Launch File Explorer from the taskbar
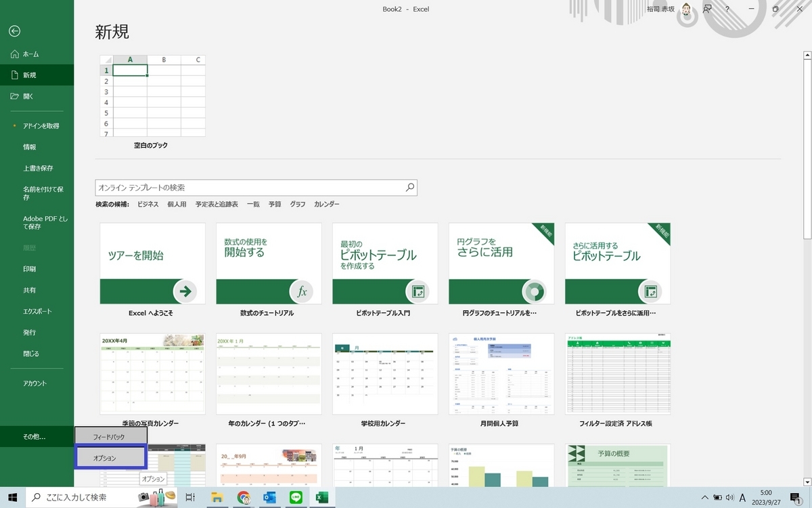 click(x=217, y=497)
